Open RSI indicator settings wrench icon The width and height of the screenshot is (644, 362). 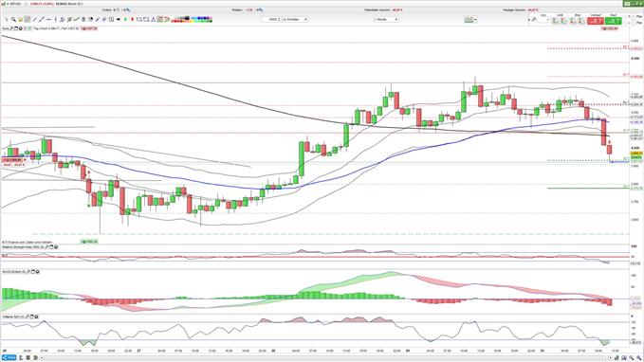(x=46, y=247)
